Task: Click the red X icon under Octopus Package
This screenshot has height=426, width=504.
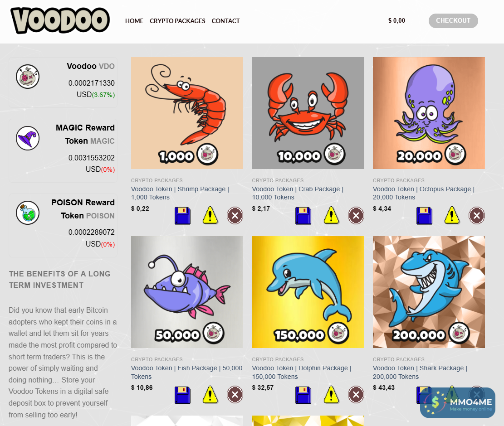Action: tap(477, 215)
